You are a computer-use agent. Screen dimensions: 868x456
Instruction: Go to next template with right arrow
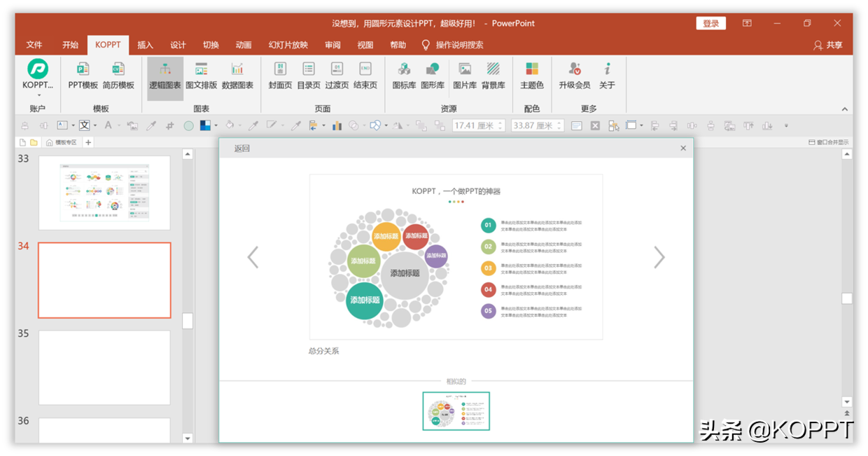pyautogui.click(x=659, y=257)
